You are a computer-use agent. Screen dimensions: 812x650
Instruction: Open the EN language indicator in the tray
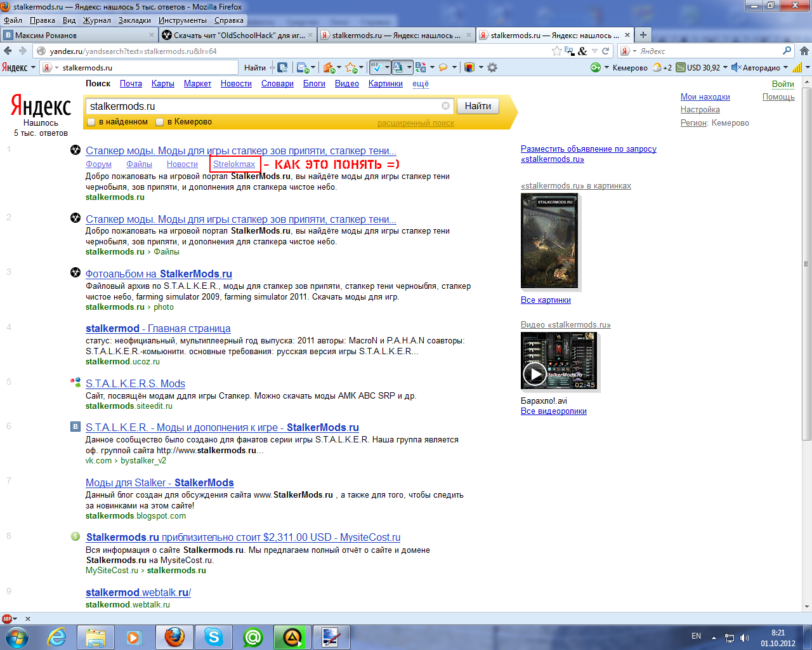696,636
